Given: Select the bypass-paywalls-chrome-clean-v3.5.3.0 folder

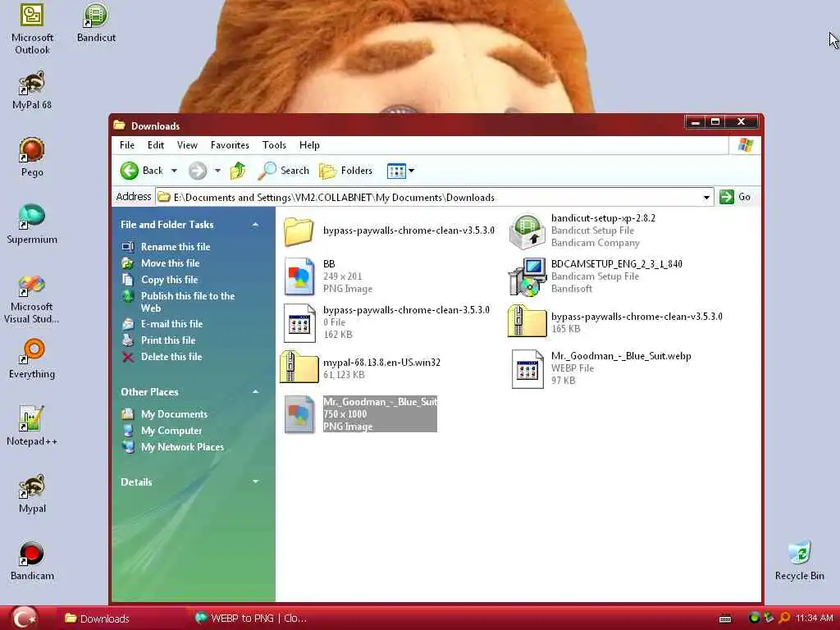Looking at the screenshot, I should pyautogui.click(x=389, y=231).
